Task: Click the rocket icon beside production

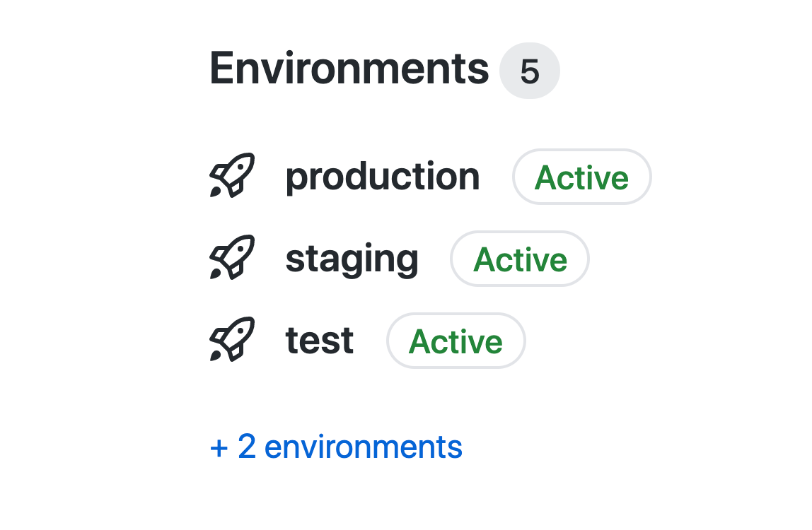Action: point(232,175)
